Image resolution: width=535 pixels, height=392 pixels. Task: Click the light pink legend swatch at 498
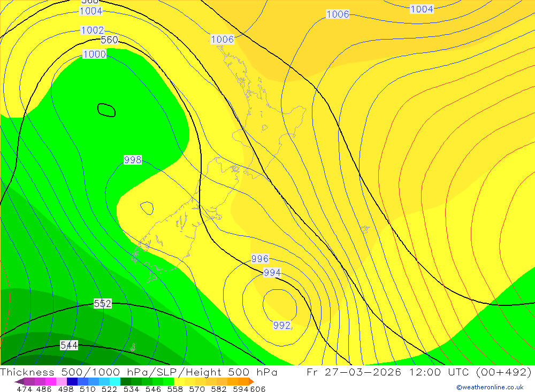click(x=62, y=381)
